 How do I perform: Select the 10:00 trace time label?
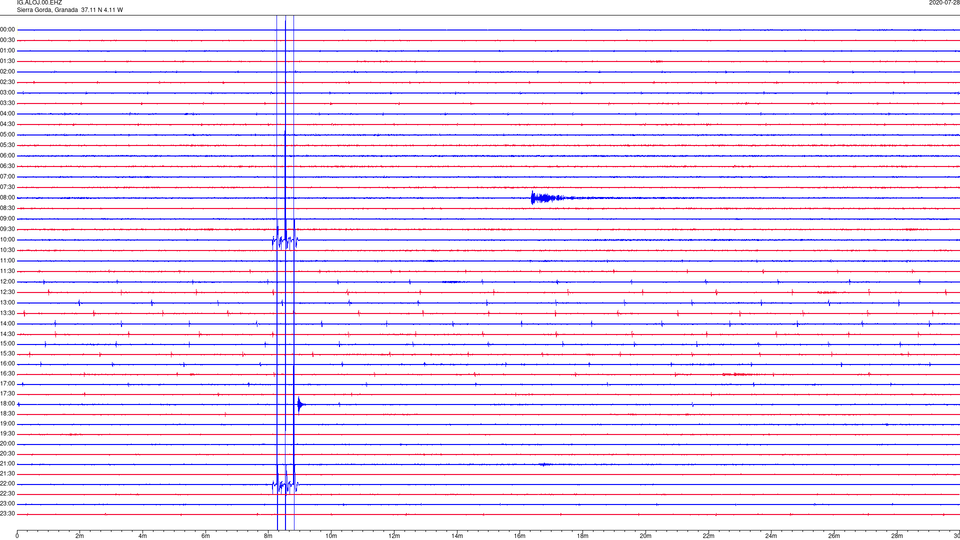[x=8, y=239]
